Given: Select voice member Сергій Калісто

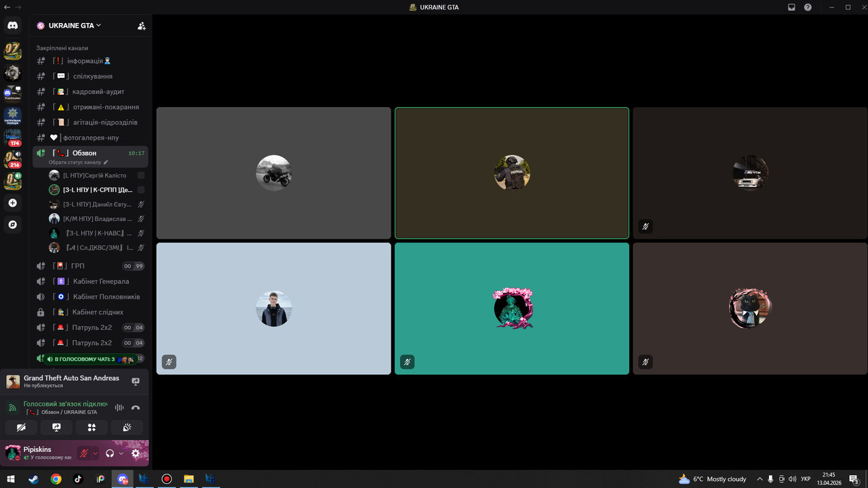Looking at the screenshot, I should pyautogui.click(x=97, y=176).
